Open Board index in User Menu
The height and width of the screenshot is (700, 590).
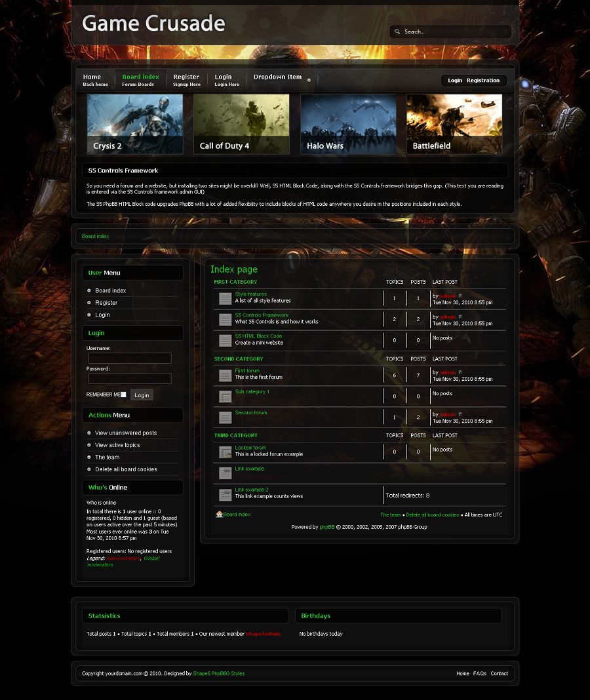pos(110,290)
